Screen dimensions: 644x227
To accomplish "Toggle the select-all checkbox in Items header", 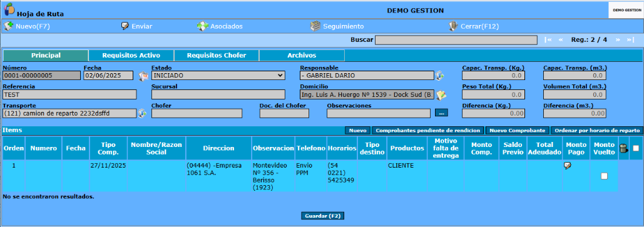I will click(636, 148).
